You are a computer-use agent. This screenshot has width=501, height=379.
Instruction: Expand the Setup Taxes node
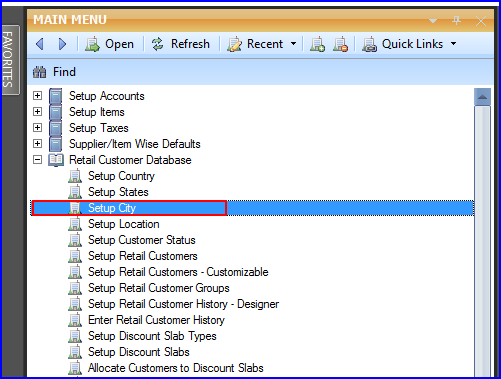pos(38,128)
